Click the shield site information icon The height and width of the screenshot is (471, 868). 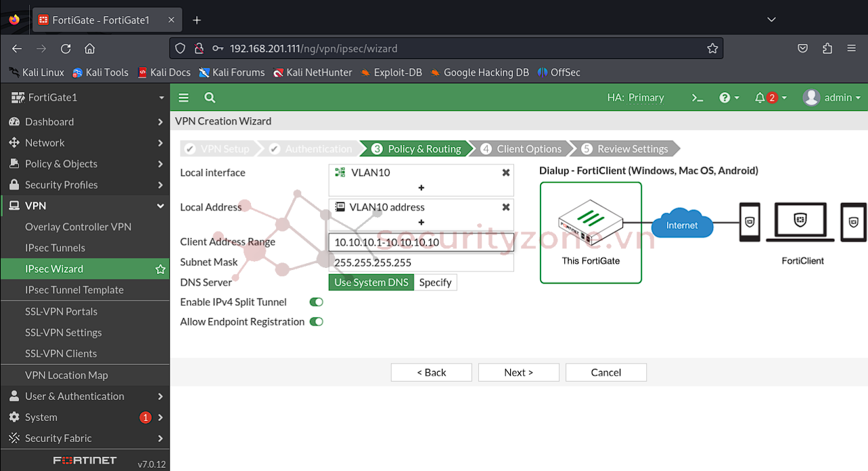(x=180, y=49)
